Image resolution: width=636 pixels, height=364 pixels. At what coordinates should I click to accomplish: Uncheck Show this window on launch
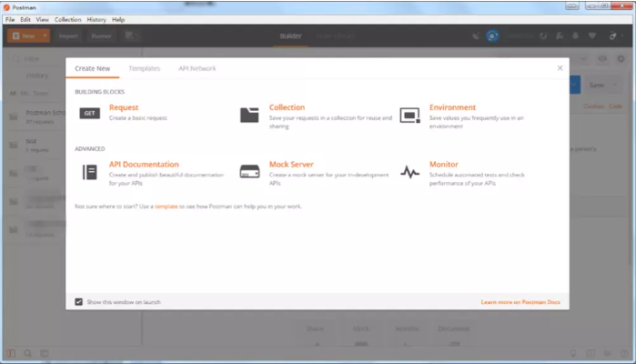(78, 302)
